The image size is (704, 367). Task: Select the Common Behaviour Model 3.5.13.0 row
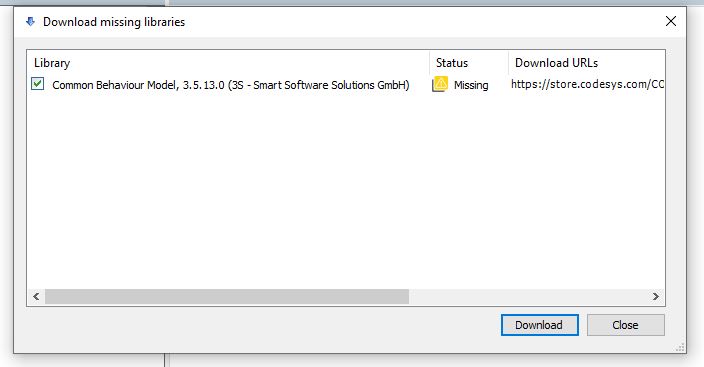(x=346, y=85)
